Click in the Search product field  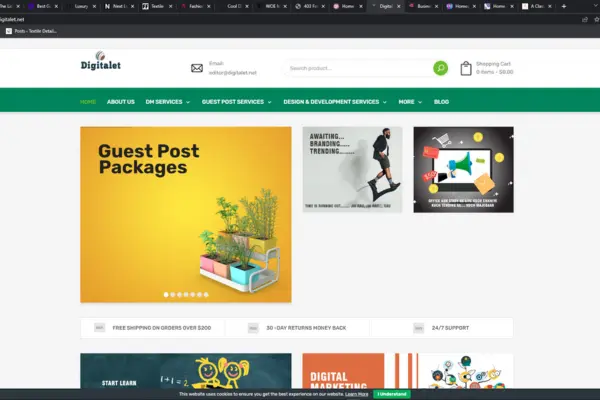358,68
